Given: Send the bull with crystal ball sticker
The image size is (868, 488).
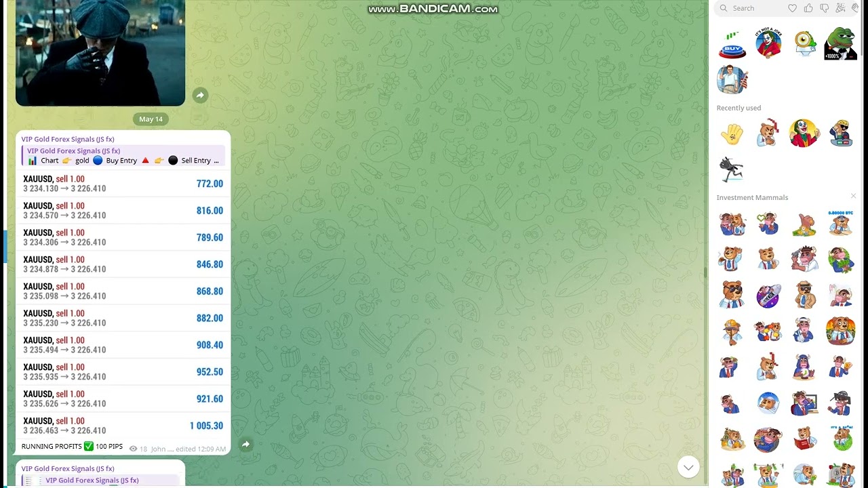Looking at the screenshot, I should tap(804, 367).
